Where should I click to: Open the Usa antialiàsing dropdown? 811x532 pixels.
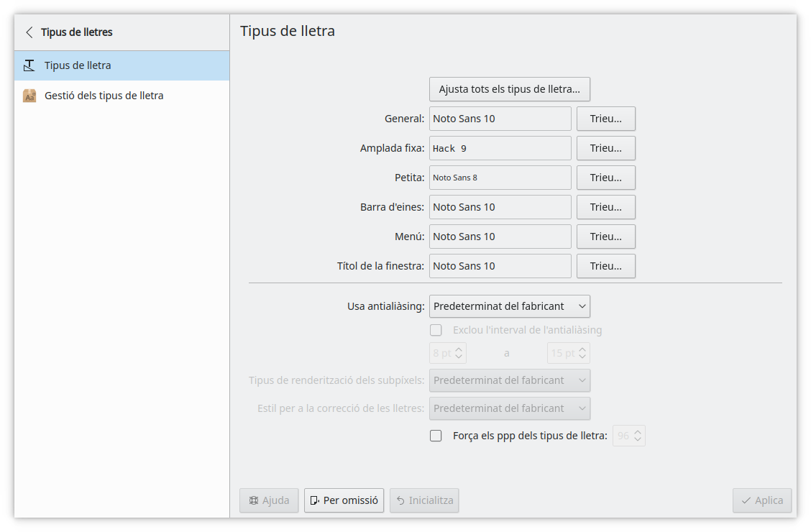point(509,306)
